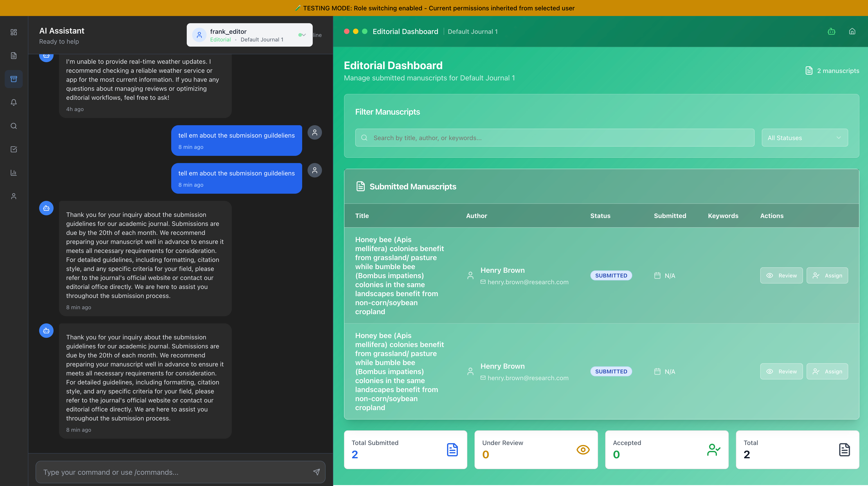868x486 pixels.
Task: Open the second Honey bee manuscript title
Action: 400,371
